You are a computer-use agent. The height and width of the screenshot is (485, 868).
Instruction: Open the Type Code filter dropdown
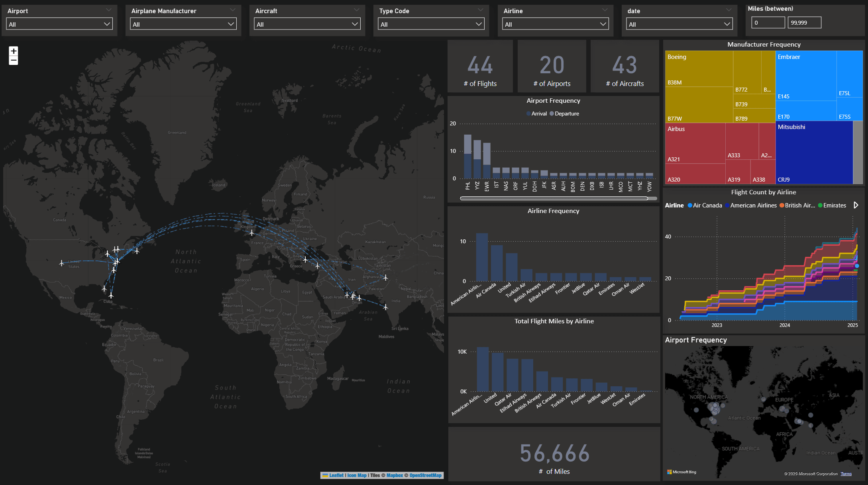pyautogui.click(x=478, y=24)
